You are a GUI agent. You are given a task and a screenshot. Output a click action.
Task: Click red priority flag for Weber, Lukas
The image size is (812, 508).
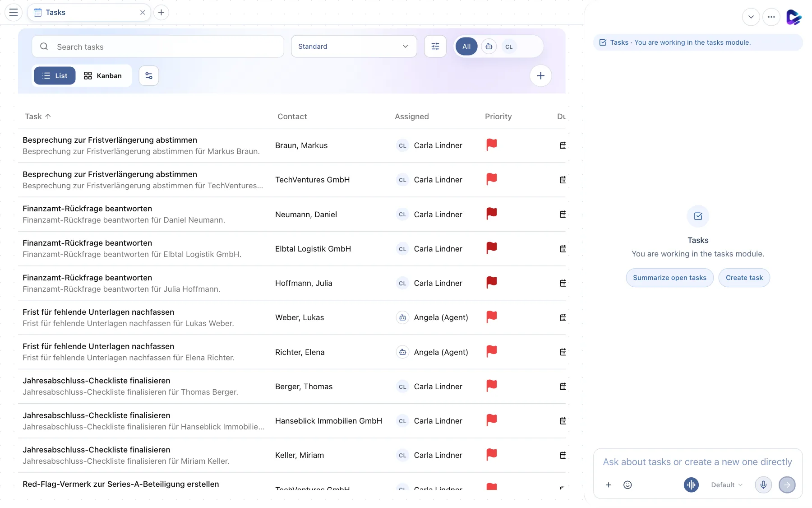tap(491, 317)
